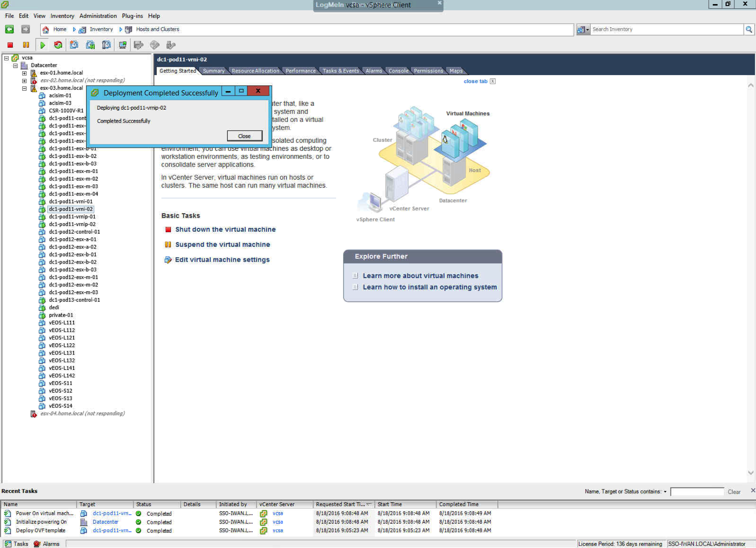This screenshot has height=548, width=756.
Task: Click the Search Inventory input field
Action: tap(666, 29)
